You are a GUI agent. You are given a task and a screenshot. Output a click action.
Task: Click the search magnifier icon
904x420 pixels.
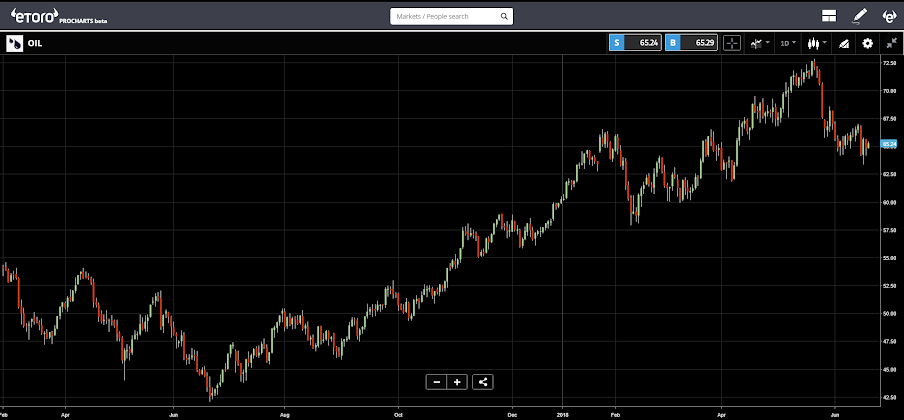coord(504,16)
